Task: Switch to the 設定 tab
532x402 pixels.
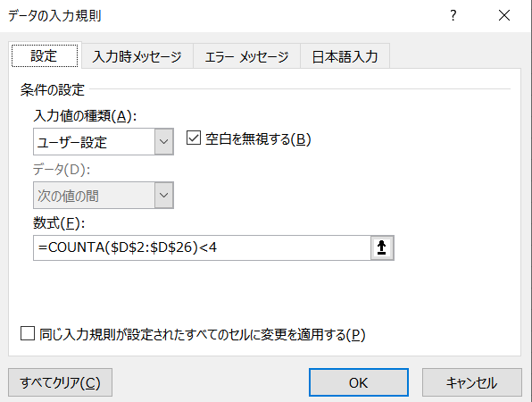Action: click(x=45, y=56)
